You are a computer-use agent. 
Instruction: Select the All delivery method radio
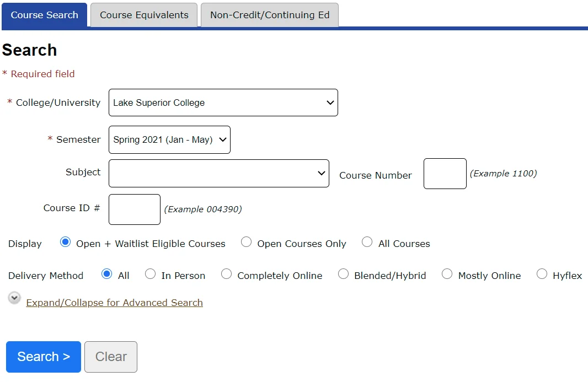click(107, 274)
